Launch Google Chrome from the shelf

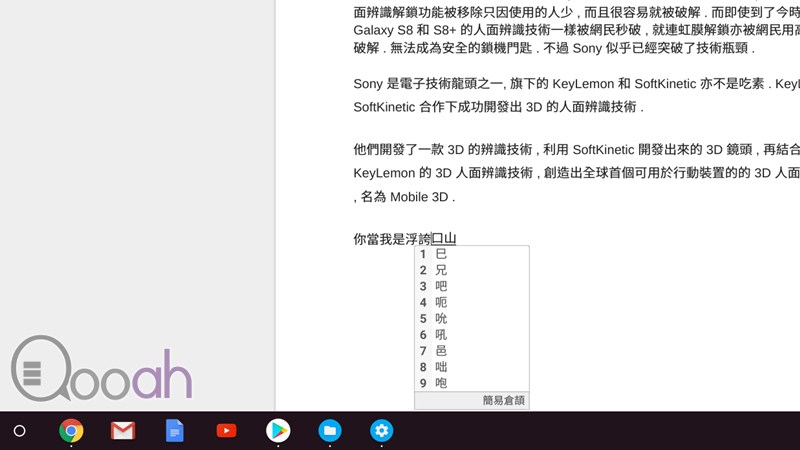coord(71,431)
